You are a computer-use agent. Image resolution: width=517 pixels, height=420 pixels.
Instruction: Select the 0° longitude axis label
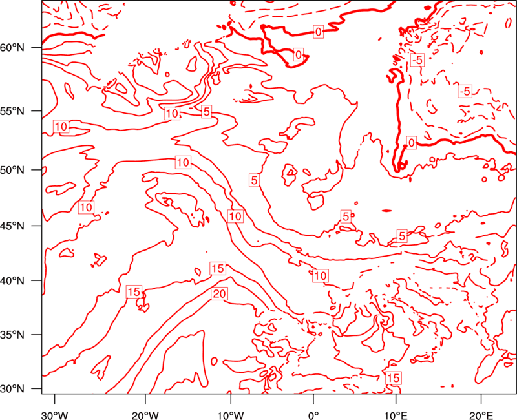(313, 415)
